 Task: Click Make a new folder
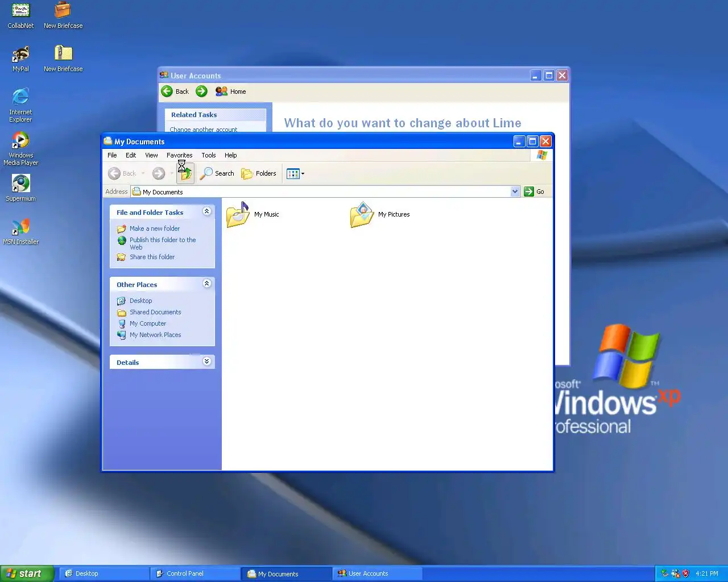155,228
